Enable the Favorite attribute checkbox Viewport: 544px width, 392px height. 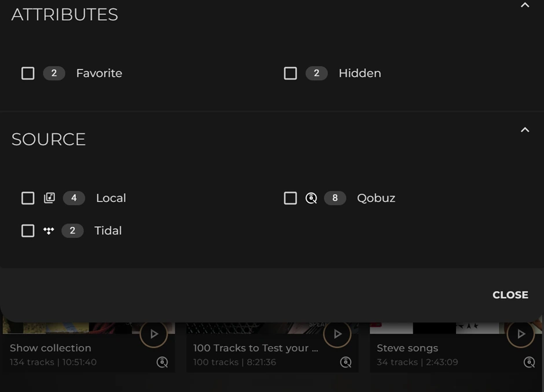[x=28, y=73]
